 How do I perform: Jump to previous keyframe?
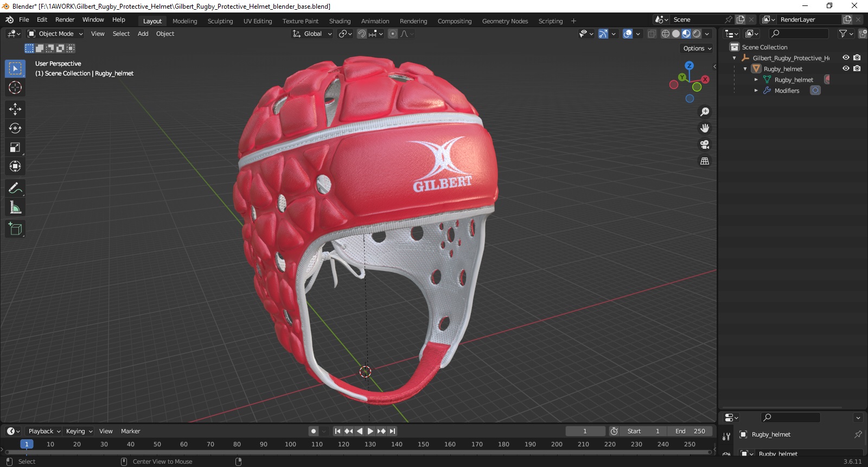point(348,431)
